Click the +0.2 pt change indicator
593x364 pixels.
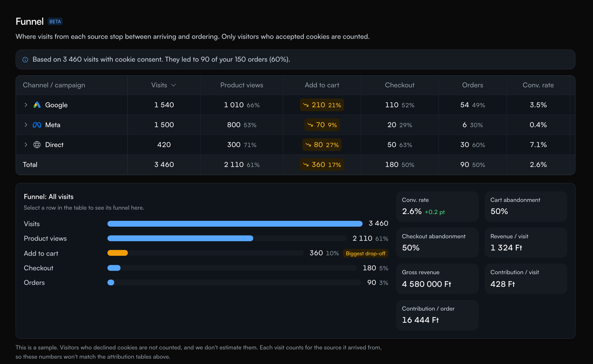pyautogui.click(x=435, y=212)
